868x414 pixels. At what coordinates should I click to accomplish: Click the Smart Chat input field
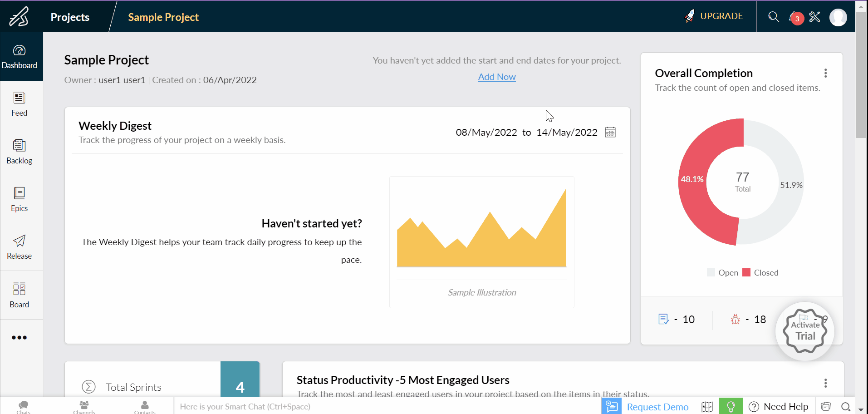pos(387,406)
